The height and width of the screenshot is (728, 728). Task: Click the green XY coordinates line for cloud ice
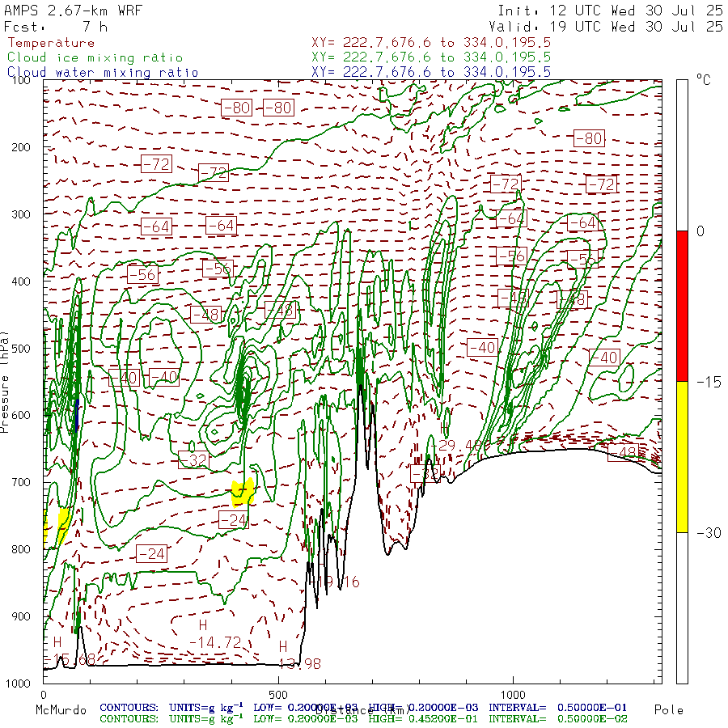431,57
